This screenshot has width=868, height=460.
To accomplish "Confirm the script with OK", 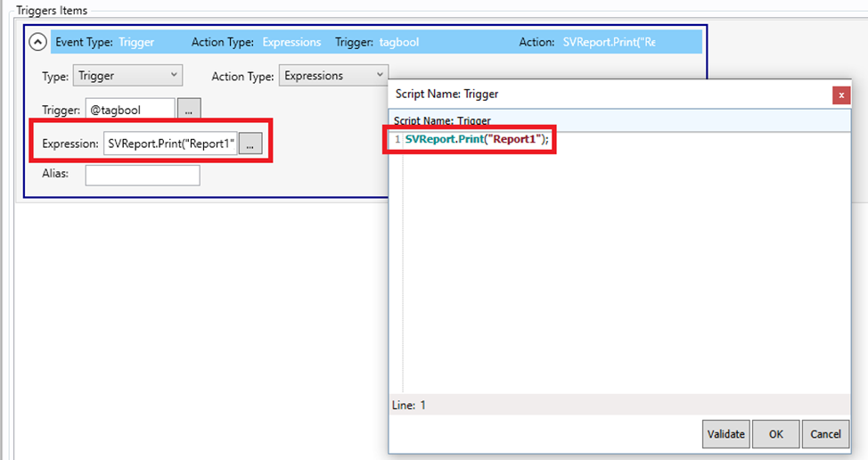I will pyautogui.click(x=776, y=434).
